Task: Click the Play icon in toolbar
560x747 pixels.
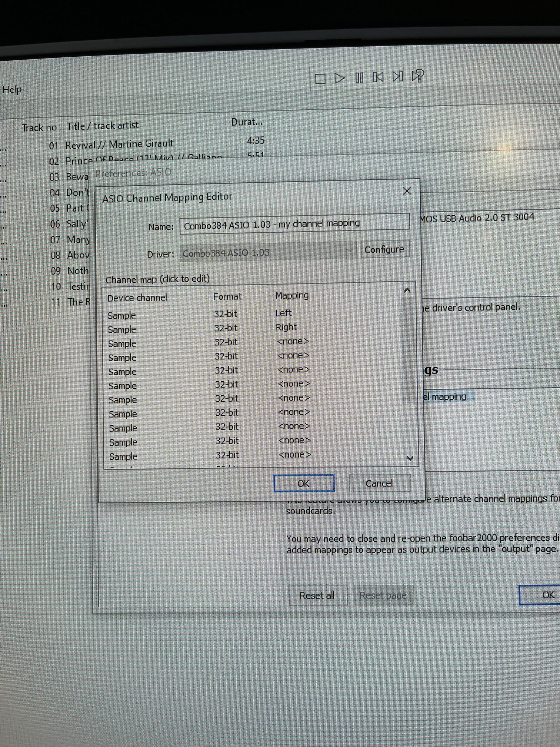Action: [x=339, y=78]
